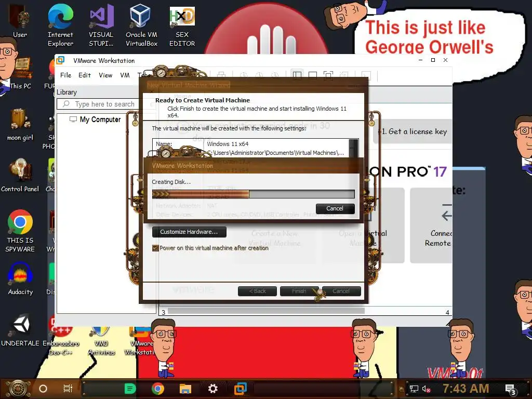Click the show library sidebar toolbar icon
This screenshot has height=399, width=532.
297,75
